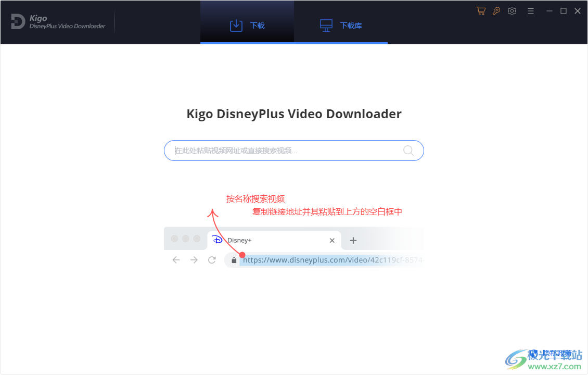Focus the video URL search field
Viewport: 588px width, 375px height.
294,151
